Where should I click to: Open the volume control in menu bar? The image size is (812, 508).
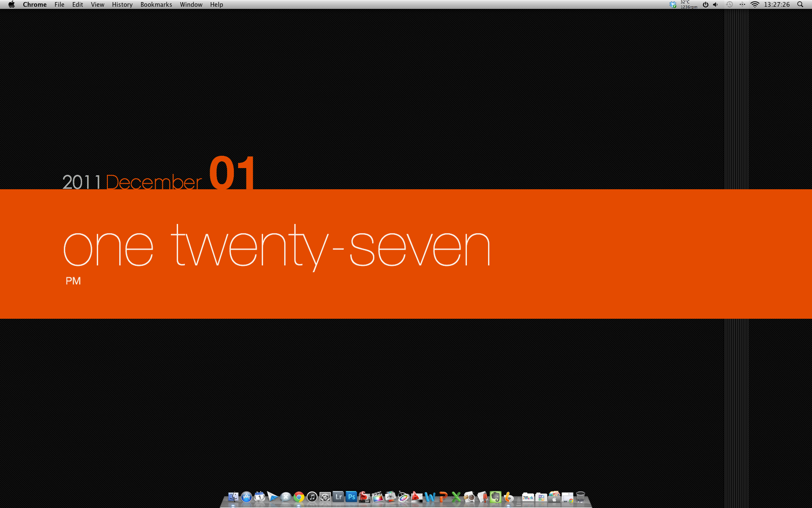[715, 5]
